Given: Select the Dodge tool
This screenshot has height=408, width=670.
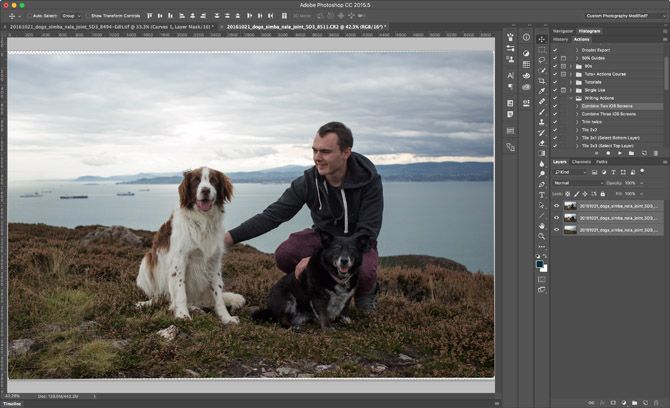Looking at the screenshot, I should (x=541, y=174).
